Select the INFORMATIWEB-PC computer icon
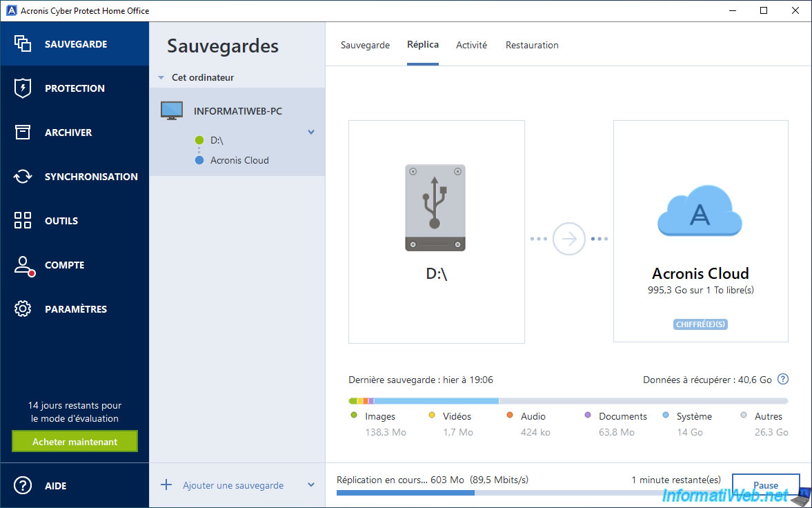Viewport: 812px width, 508px height. point(171,111)
